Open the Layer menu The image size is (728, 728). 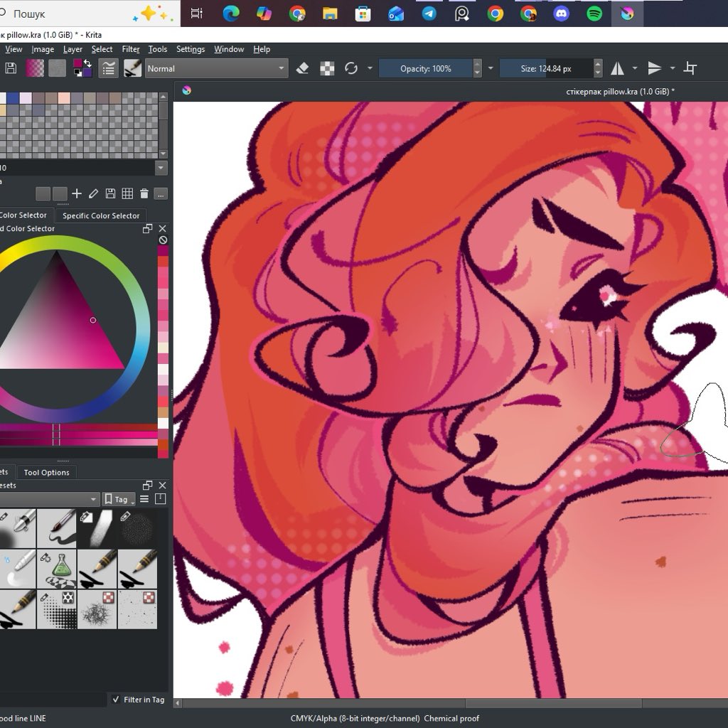pos(73,49)
